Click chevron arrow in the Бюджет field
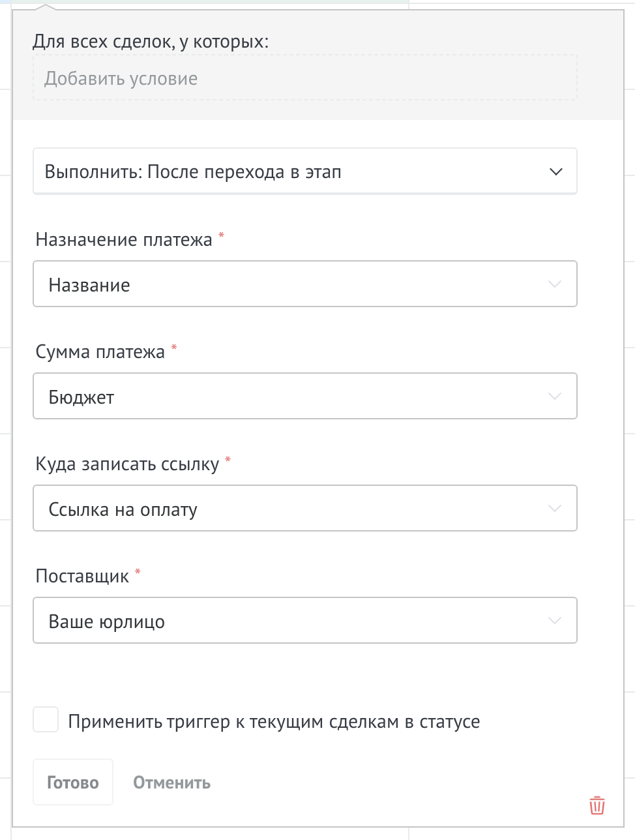 point(555,397)
